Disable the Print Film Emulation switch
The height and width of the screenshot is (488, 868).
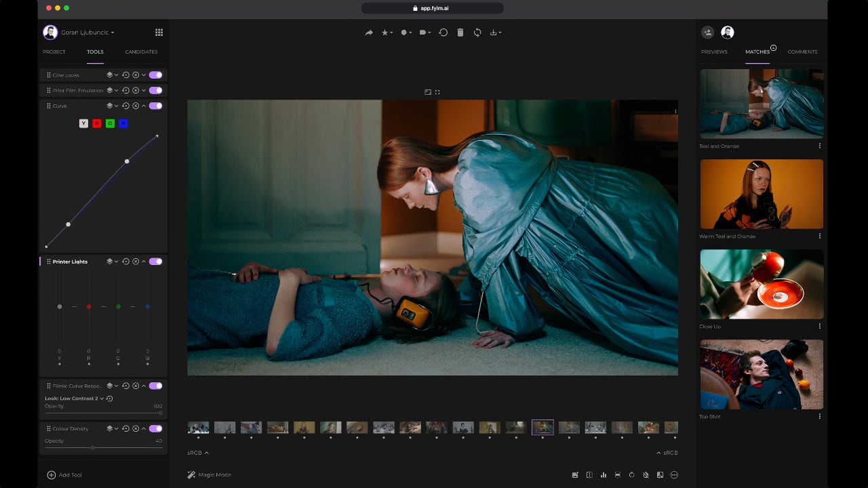tap(155, 90)
